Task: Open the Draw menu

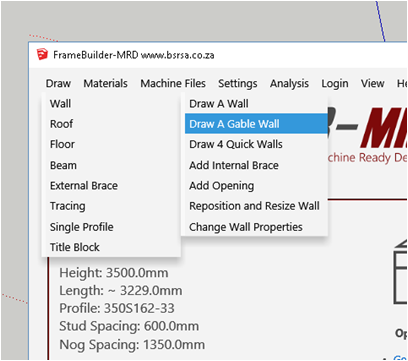Action: coord(58,83)
